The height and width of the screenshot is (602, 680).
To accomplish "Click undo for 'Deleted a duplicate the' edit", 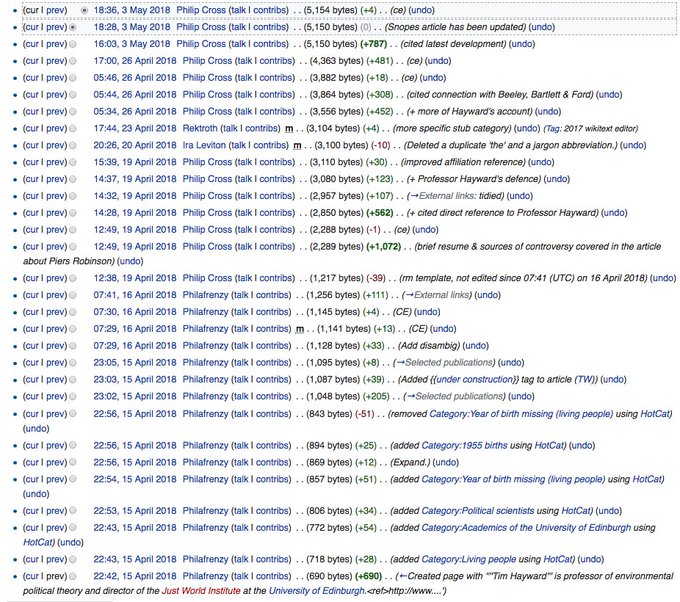I will [633, 145].
